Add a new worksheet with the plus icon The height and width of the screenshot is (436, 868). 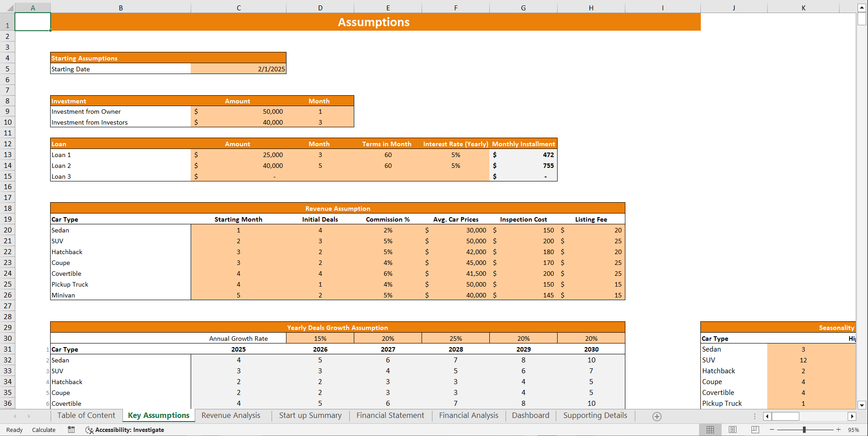tap(656, 416)
